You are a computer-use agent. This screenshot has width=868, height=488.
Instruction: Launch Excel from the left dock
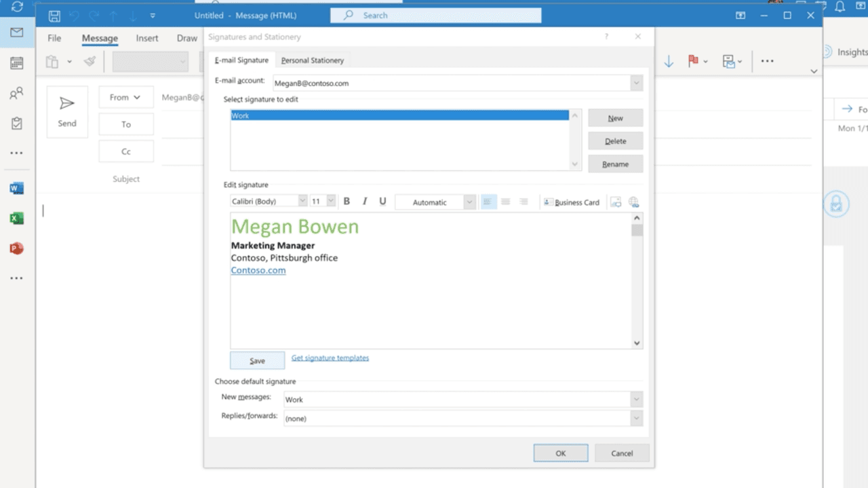(16, 217)
